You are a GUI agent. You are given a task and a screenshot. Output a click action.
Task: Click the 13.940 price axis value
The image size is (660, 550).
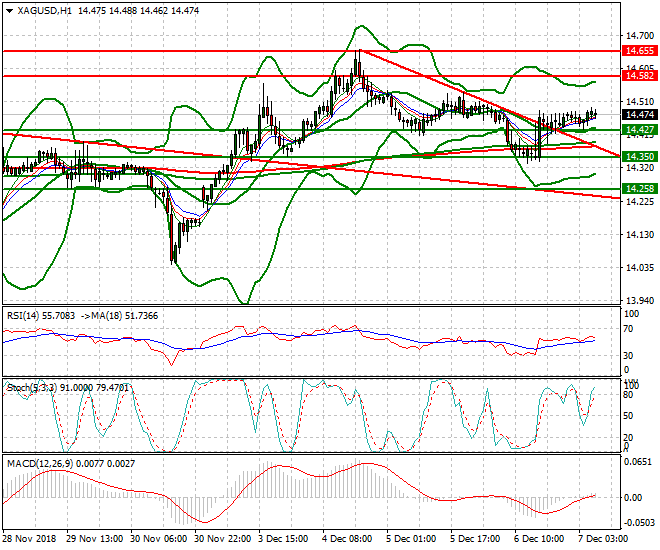[640, 300]
